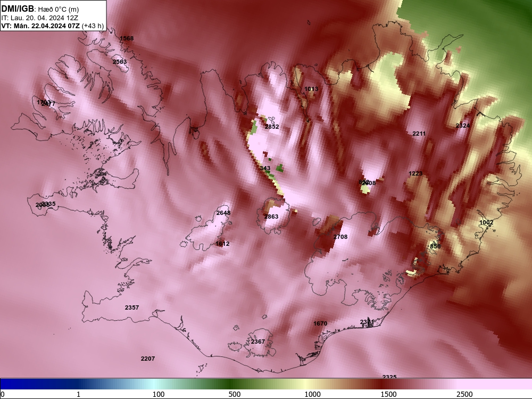Click the 2371 value
The width and height of the screenshot is (532, 399).
367,322
